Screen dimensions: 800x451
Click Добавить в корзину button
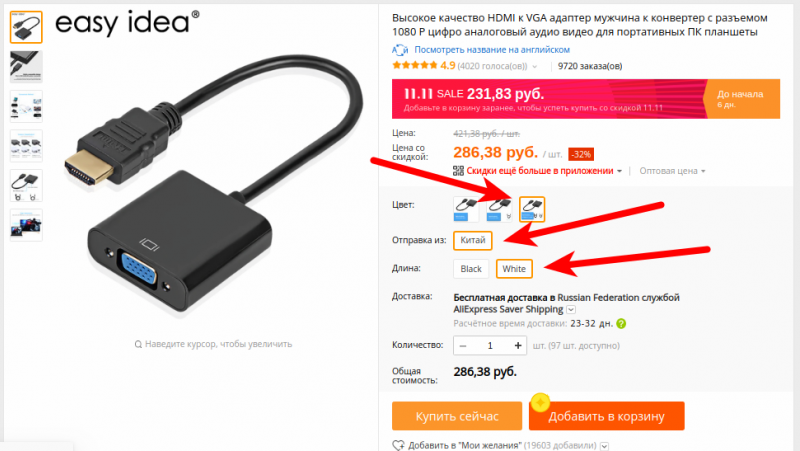[606, 416]
